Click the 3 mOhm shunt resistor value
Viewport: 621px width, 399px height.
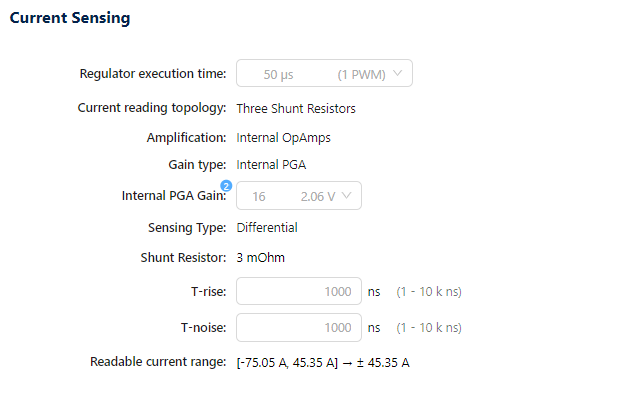tap(261, 258)
